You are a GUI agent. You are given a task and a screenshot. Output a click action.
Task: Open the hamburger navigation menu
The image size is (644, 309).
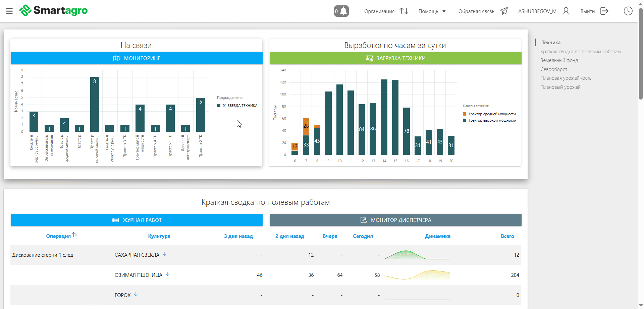click(9, 11)
